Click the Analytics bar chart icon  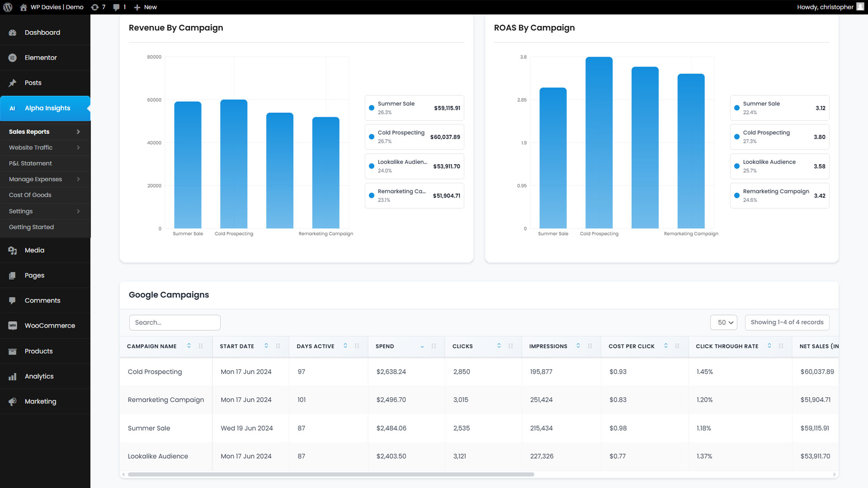coord(12,376)
